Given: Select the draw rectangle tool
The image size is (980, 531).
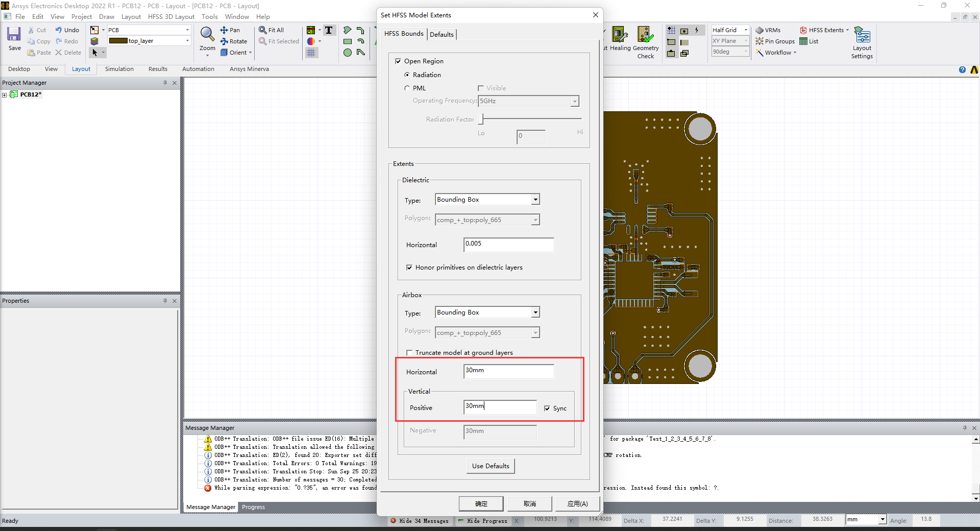Looking at the screenshot, I should pyautogui.click(x=348, y=41).
